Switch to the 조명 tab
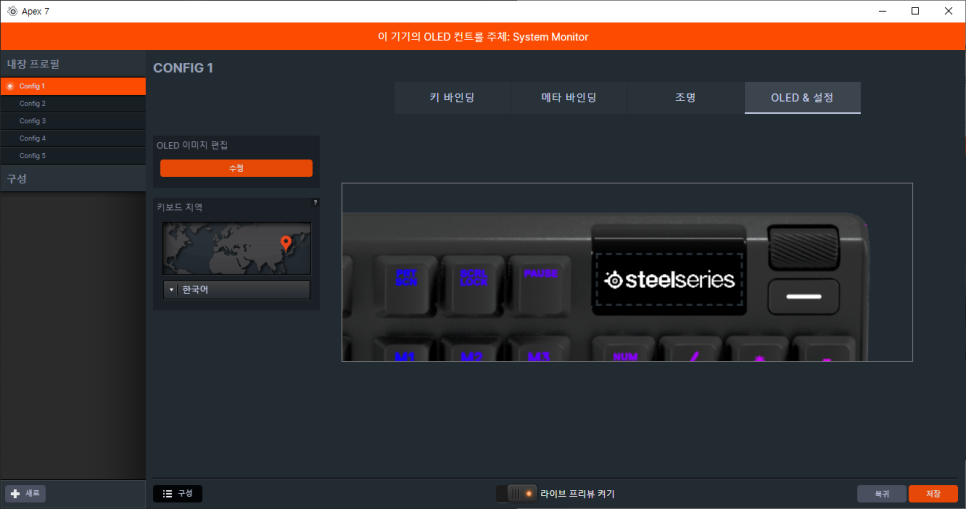This screenshot has height=509, width=966. point(685,97)
